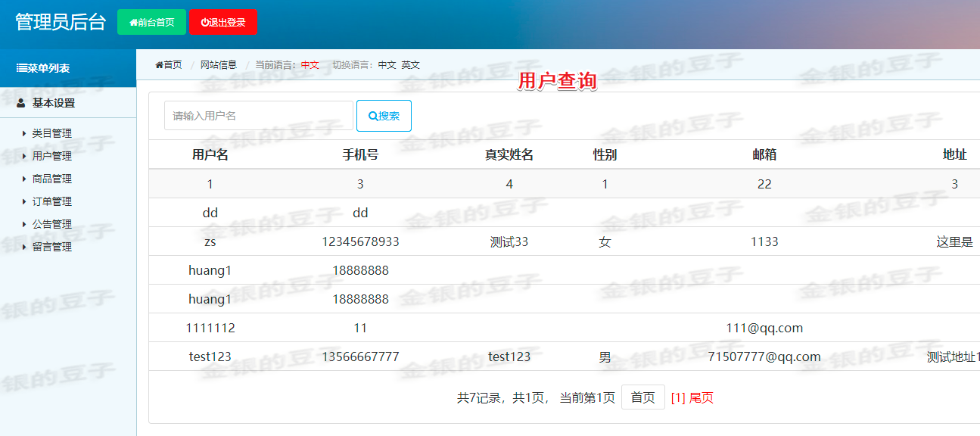Expand the 订单管理 arrow
The height and width of the screenshot is (436, 980).
(24, 201)
